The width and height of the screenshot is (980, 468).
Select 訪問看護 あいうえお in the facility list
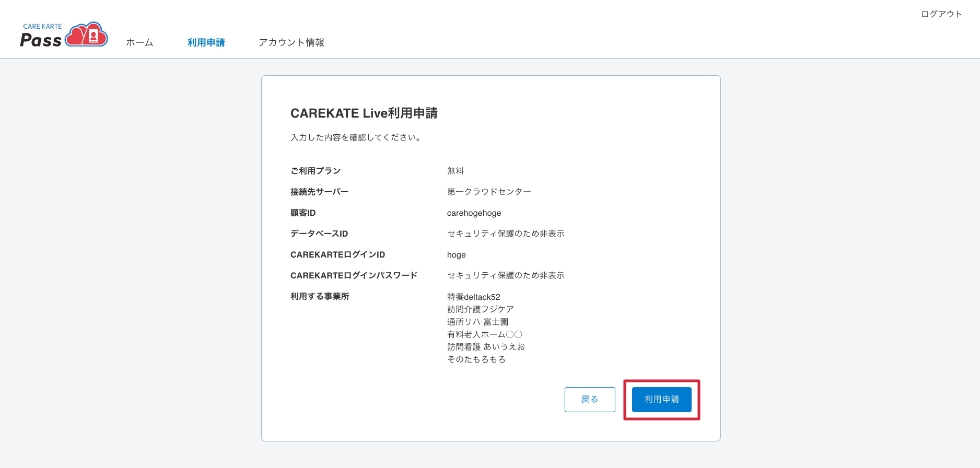pyautogui.click(x=482, y=347)
